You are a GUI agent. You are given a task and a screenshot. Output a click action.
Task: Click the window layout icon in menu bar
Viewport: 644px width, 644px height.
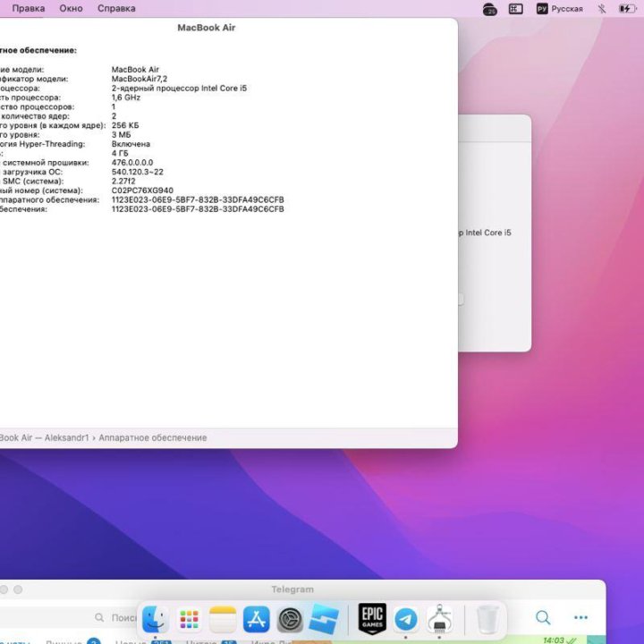point(516,9)
